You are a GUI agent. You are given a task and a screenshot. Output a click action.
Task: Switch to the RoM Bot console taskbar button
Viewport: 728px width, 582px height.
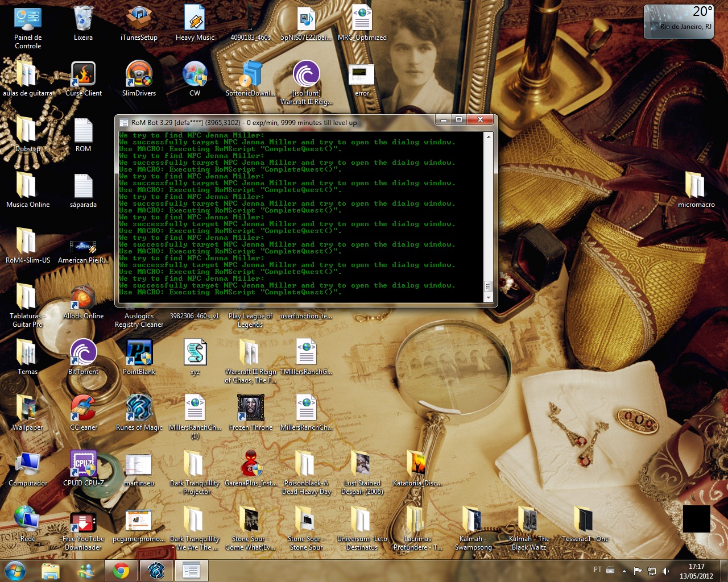[191, 571]
